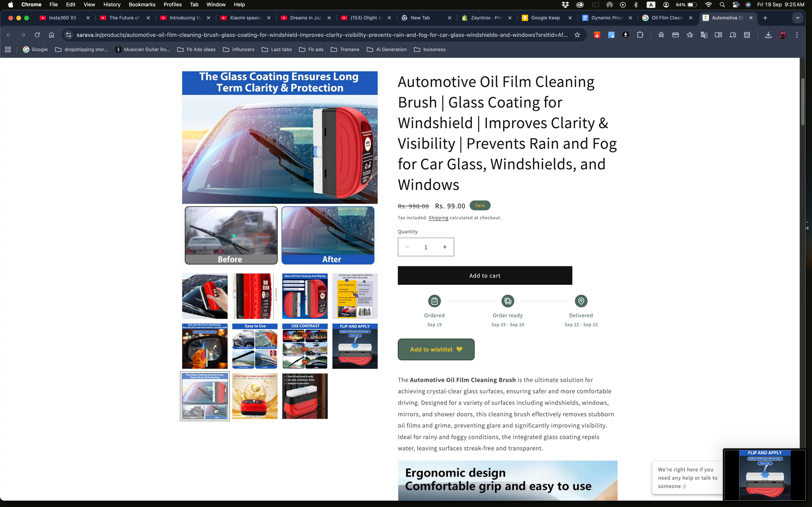812x507 pixels.
Task: Open the Ai Generation bookmark folder
Action: point(387,50)
